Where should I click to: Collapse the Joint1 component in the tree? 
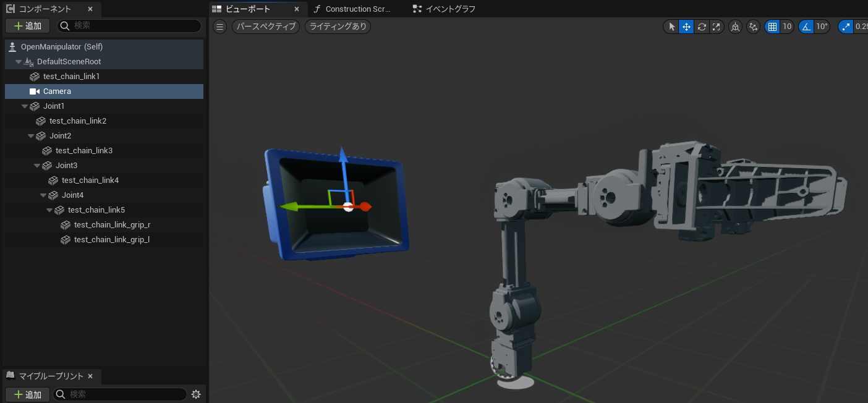(x=24, y=106)
